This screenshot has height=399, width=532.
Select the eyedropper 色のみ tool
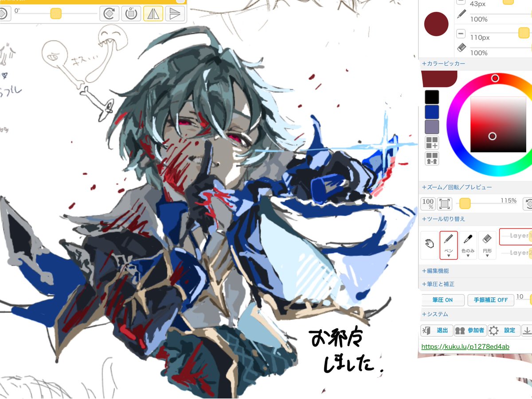(x=468, y=245)
